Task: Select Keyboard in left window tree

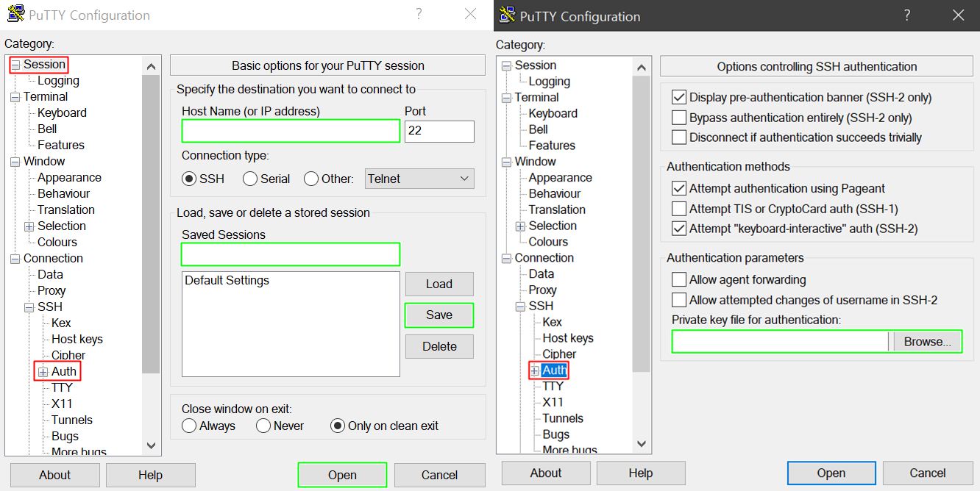Action: pyautogui.click(x=62, y=113)
